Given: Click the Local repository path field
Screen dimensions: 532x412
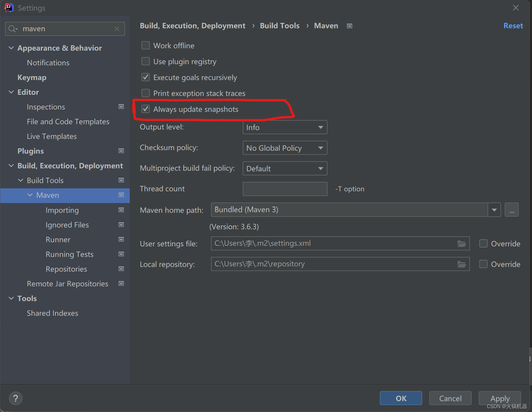Looking at the screenshot, I should coord(340,264).
